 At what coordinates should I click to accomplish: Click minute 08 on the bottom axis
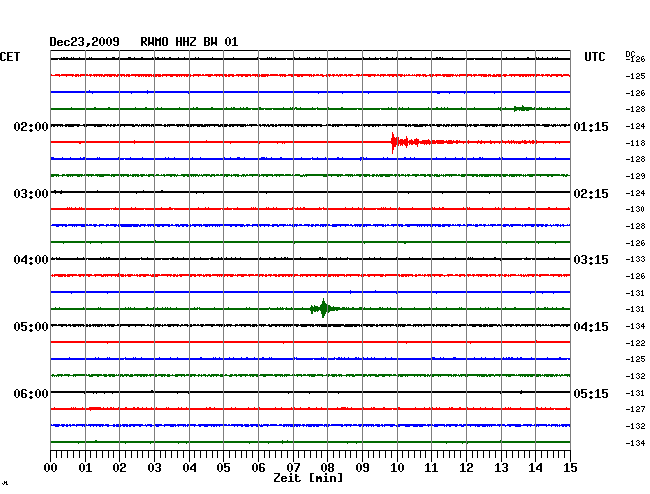click(x=327, y=468)
